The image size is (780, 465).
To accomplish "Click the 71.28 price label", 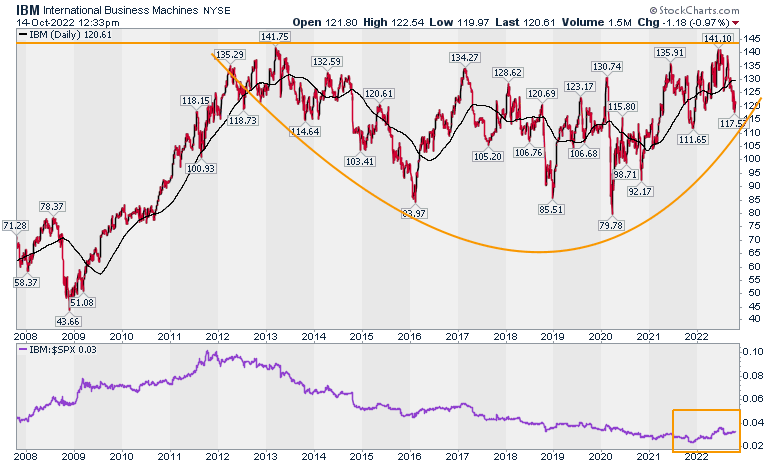I will click(15, 225).
